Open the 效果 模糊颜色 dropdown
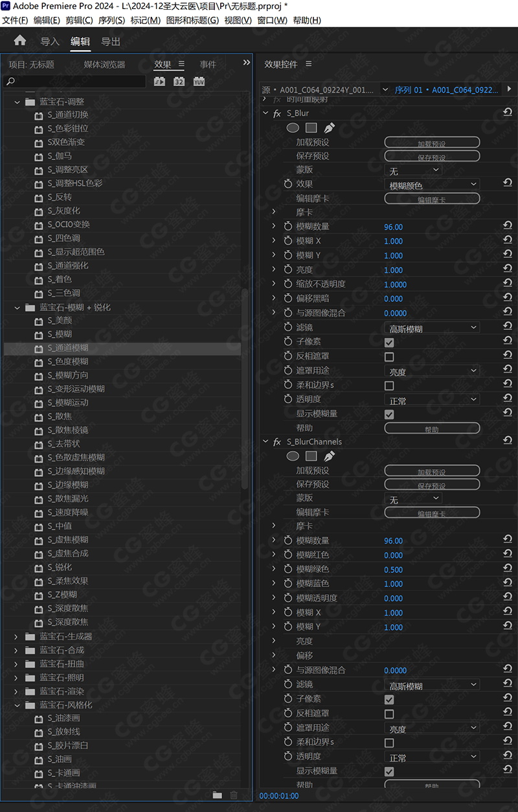Screen dimensions: 518x812 [x=432, y=185]
